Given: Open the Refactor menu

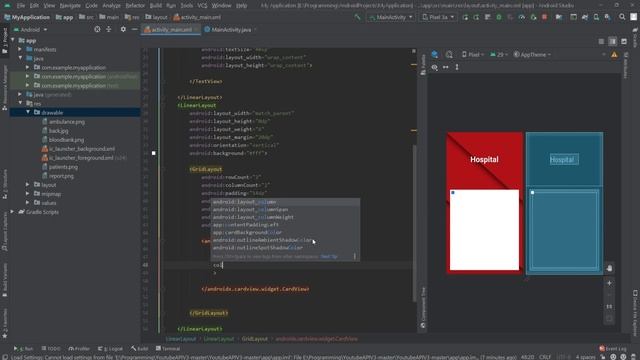Looking at the screenshot, I should [x=135, y=6].
